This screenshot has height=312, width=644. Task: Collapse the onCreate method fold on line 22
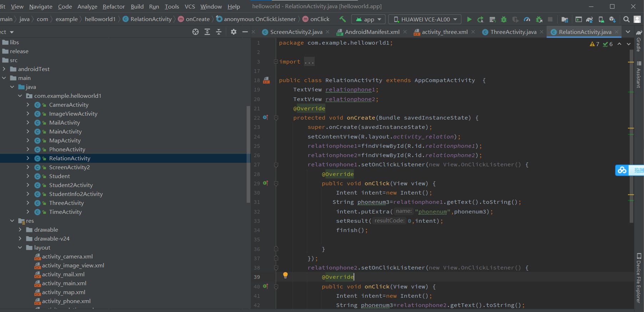276,117
